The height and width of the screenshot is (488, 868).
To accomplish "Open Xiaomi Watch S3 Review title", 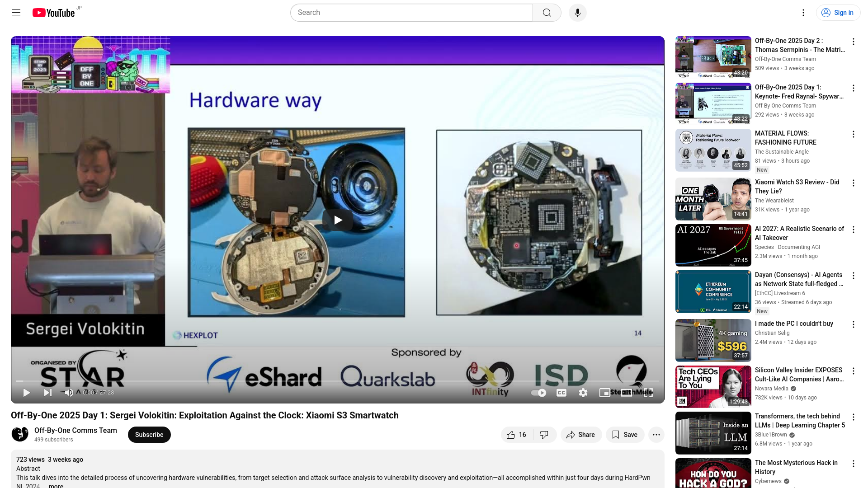I will click(x=797, y=187).
